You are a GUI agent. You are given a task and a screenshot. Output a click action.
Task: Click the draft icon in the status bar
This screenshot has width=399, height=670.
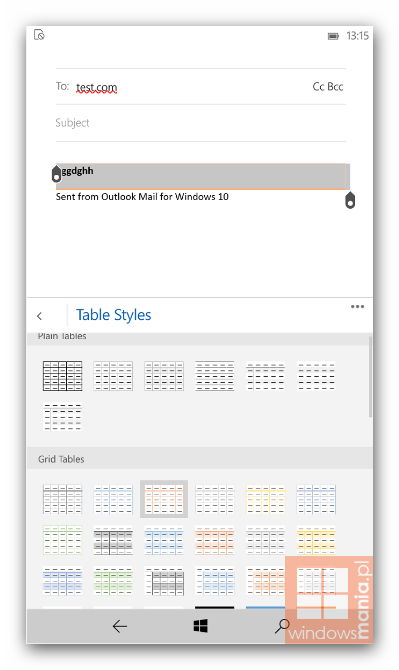click(39, 35)
